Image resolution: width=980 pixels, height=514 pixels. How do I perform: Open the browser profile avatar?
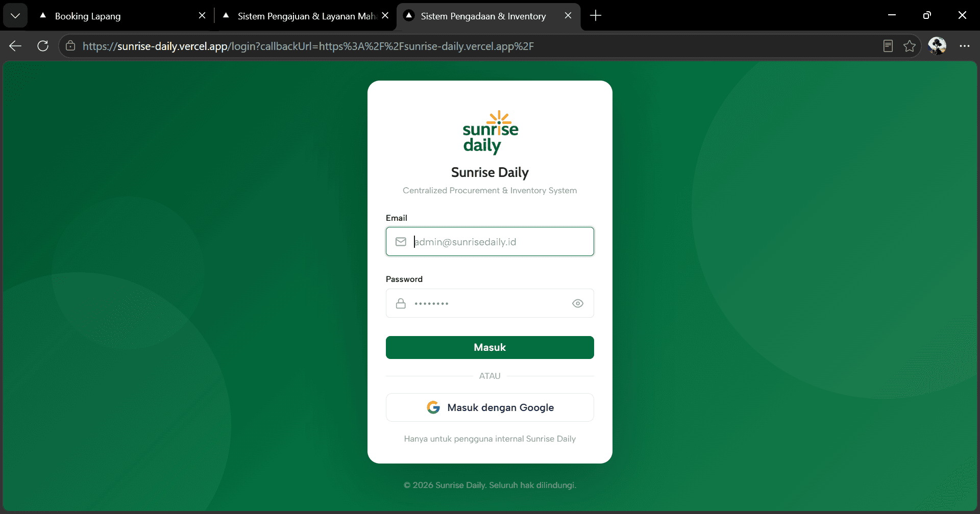937,46
